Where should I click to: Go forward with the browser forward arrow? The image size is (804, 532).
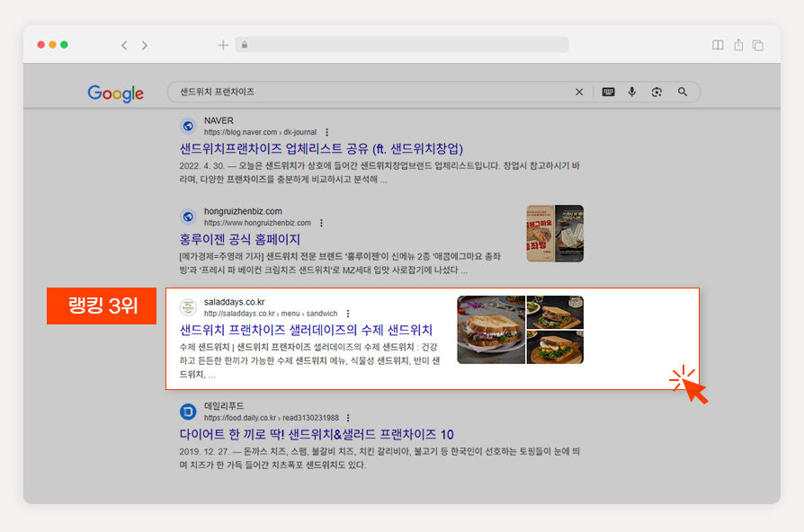(145, 45)
